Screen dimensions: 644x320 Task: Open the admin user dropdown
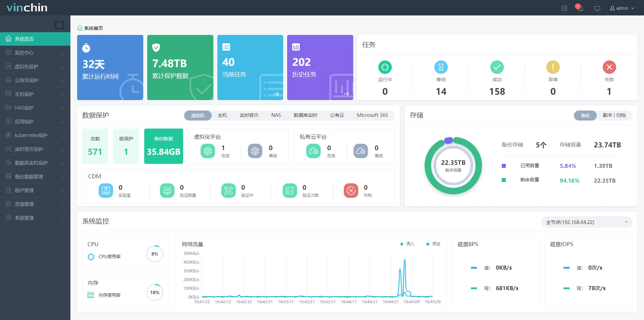coord(622,8)
